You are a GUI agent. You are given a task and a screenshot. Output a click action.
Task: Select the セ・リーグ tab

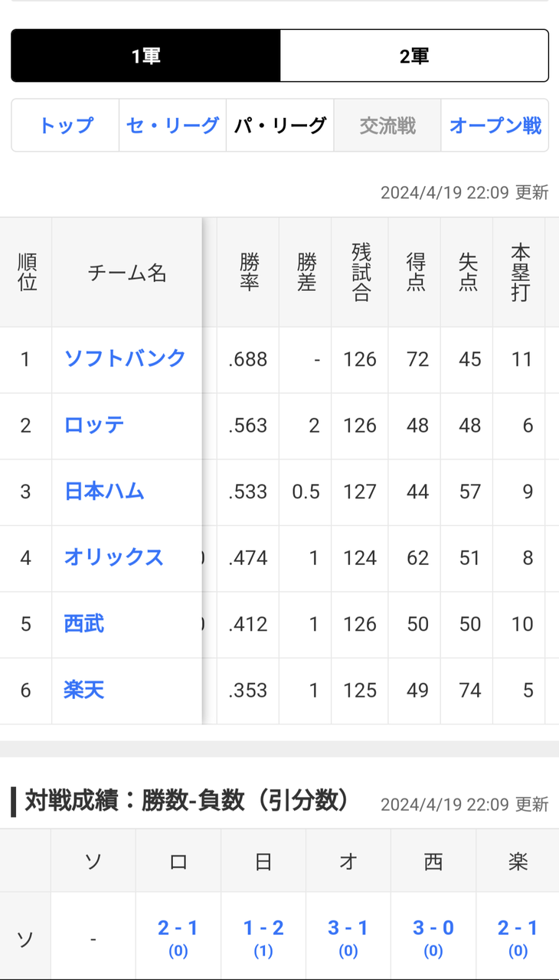coord(173,126)
